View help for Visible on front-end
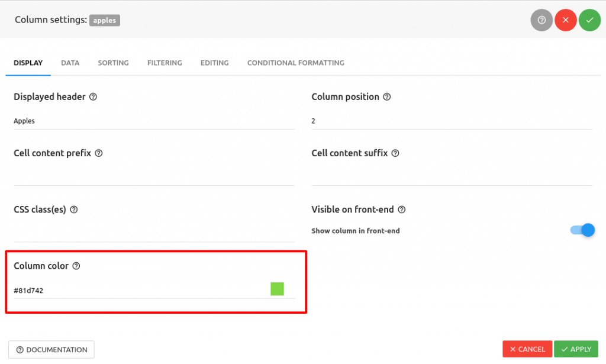 [x=402, y=210]
